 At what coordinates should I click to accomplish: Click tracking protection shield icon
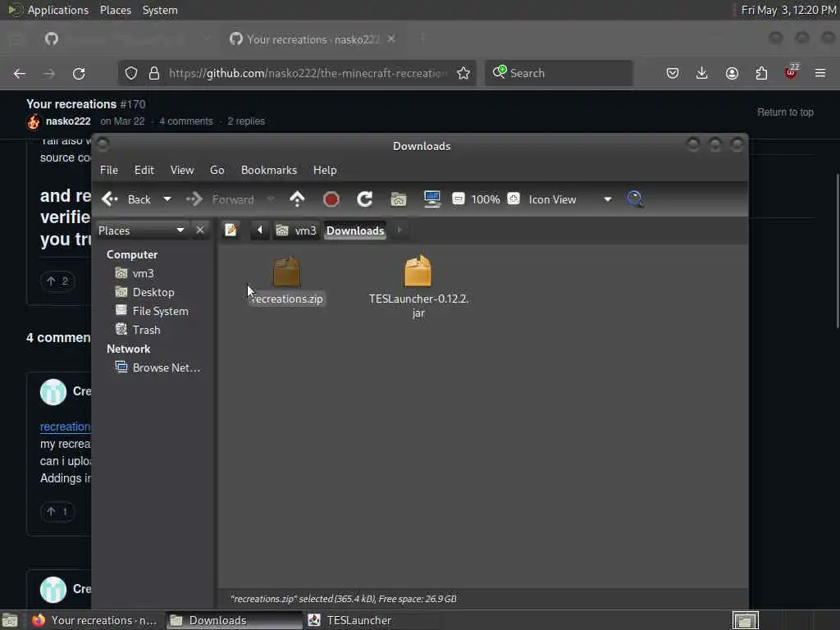click(131, 73)
